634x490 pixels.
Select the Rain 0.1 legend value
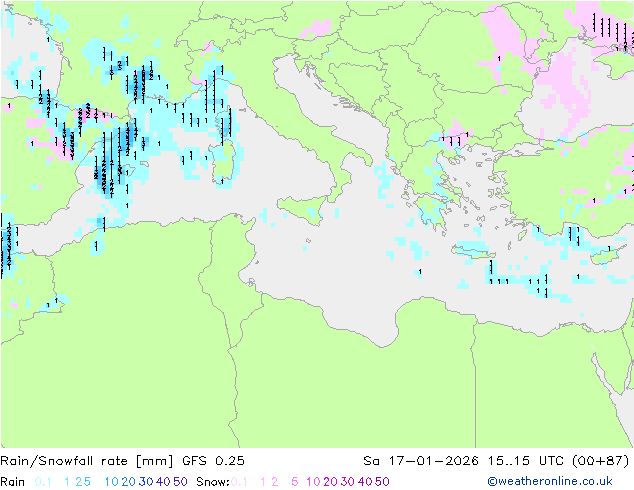(43, 482)
